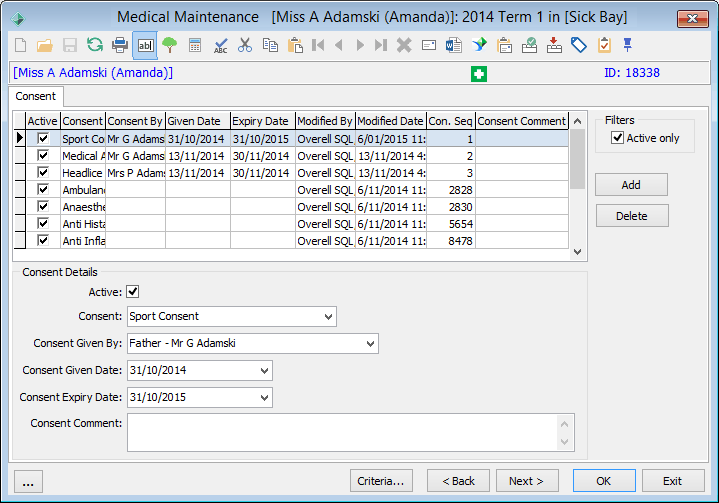This screenshot has height=503, width=719.
Task: Sort by the Consent Comment column header
Action: pos(522,121)
